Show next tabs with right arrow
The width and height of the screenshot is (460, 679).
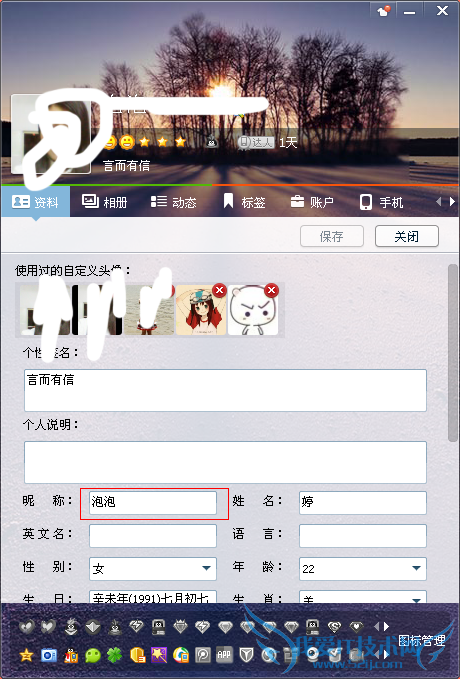pos(452,202)
